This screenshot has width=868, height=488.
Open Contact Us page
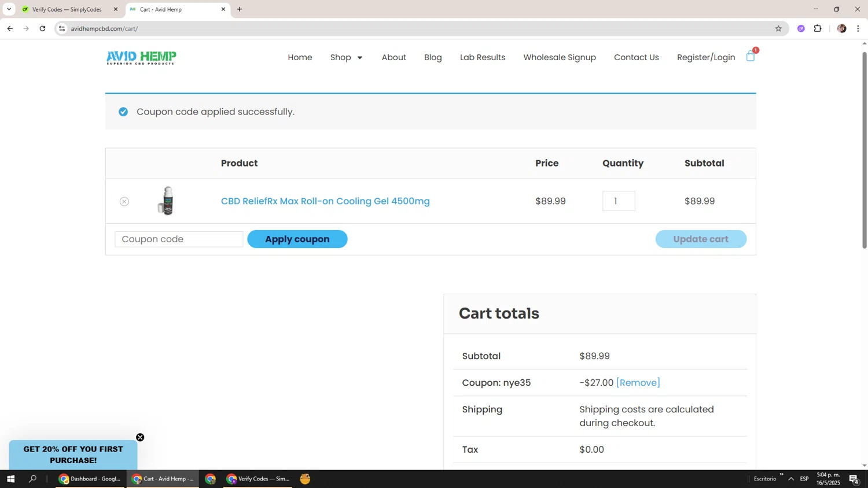coord(637,57)
